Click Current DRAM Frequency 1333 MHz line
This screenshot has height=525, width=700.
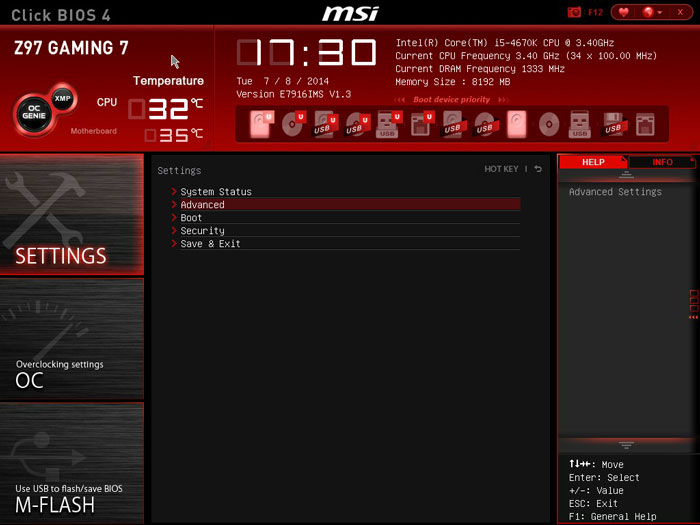(x=480, y=69)
